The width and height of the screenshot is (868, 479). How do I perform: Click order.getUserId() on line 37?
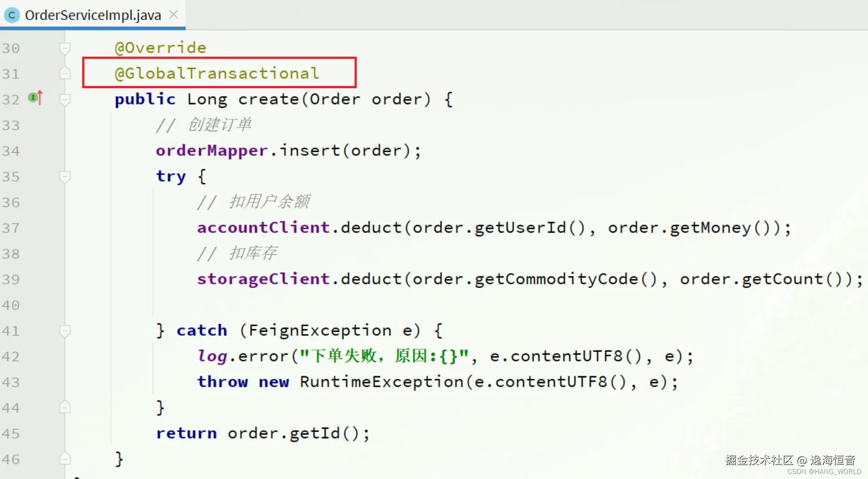(x=499, y=227)
